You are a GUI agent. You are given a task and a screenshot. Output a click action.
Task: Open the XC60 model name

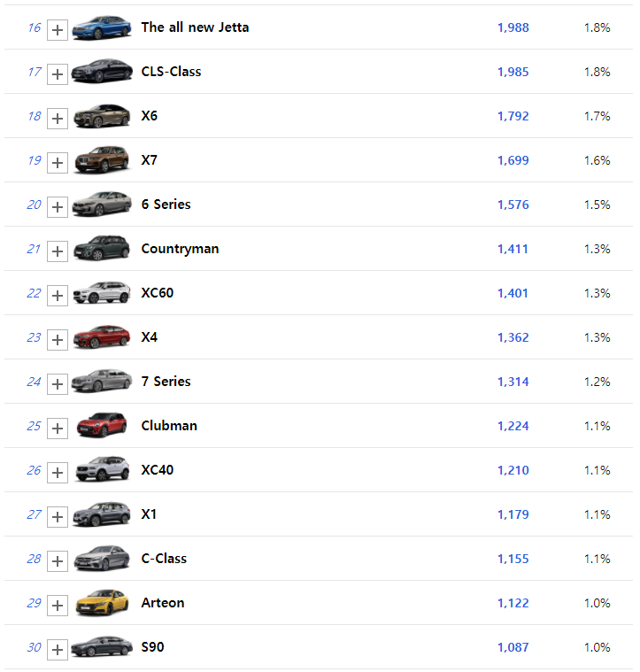(x=158, y=293)
